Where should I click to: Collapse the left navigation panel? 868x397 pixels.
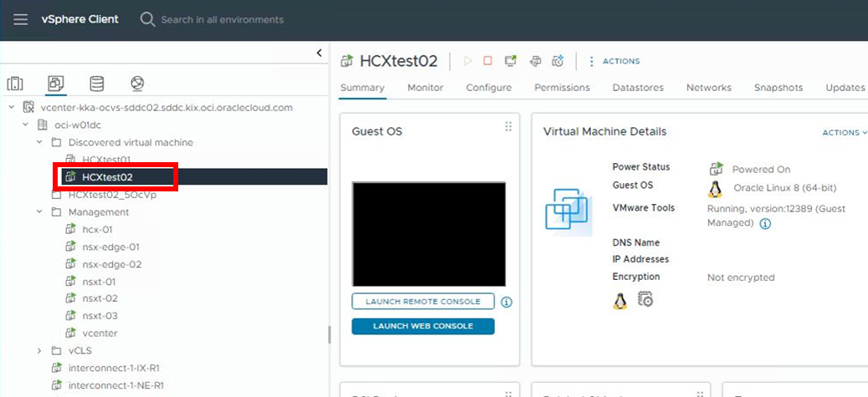319,53
